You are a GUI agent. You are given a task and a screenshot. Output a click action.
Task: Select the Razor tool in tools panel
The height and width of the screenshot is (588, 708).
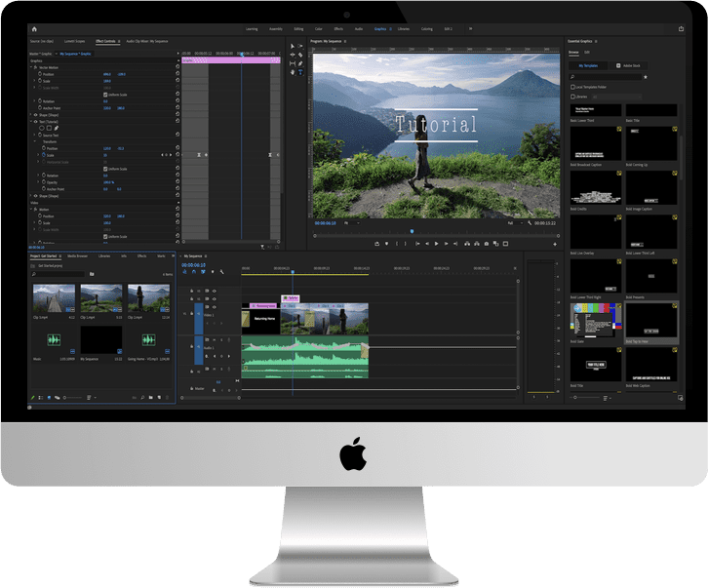300,56
